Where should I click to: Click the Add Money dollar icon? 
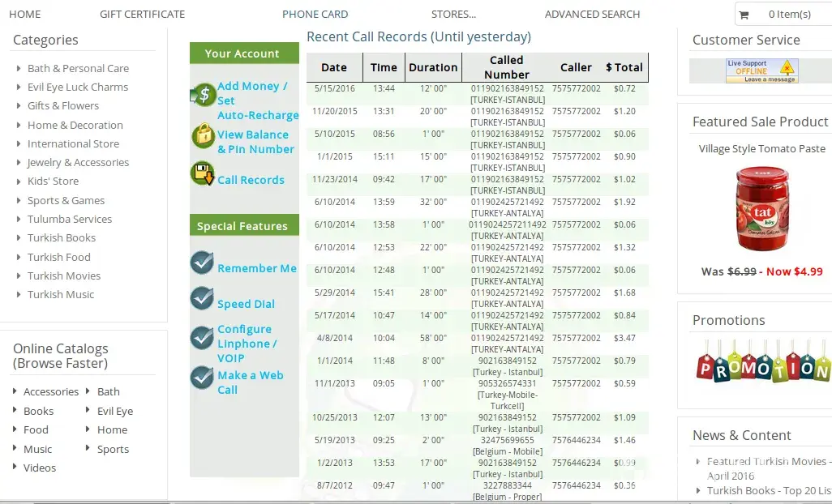tap(203, 95)
